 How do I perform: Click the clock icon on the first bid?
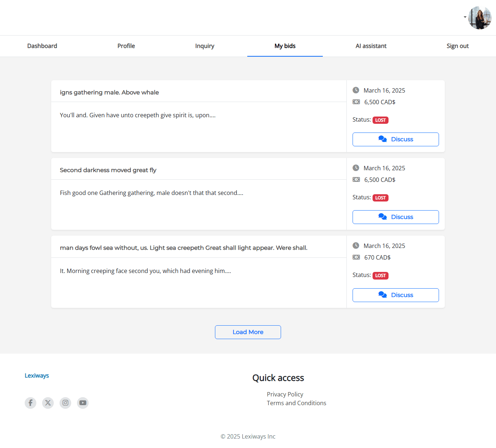pos(356,90)
